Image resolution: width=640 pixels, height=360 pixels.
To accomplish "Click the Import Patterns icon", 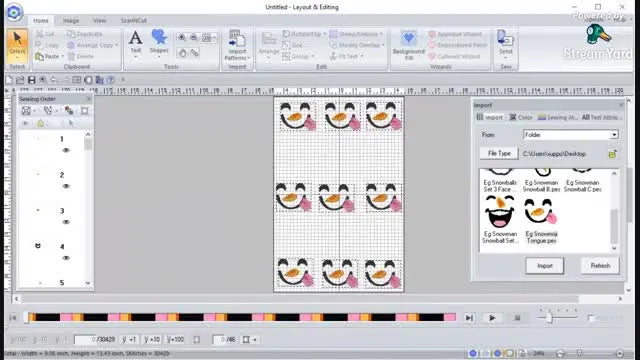I will 237,41.
